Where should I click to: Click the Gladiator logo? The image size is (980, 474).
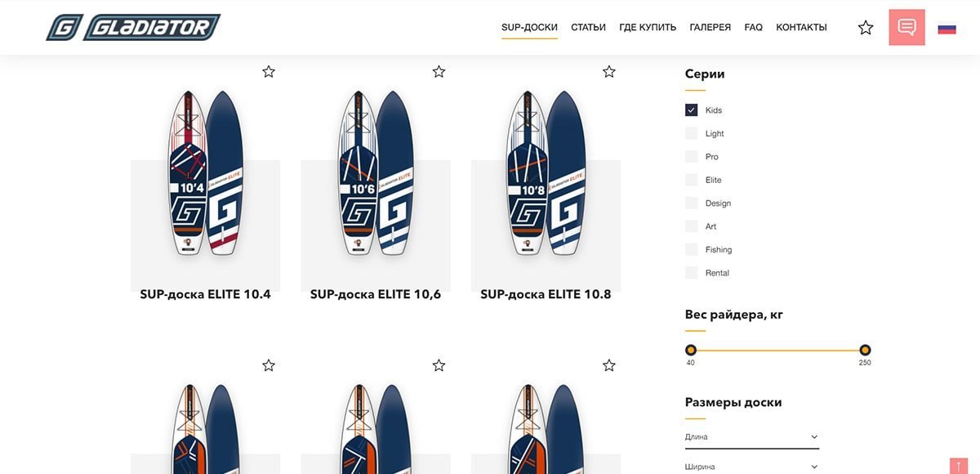coord(133,28)
